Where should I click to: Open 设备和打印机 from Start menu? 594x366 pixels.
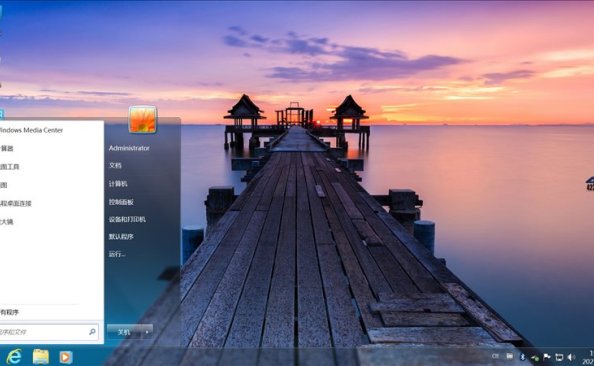(x=127, y=219)
